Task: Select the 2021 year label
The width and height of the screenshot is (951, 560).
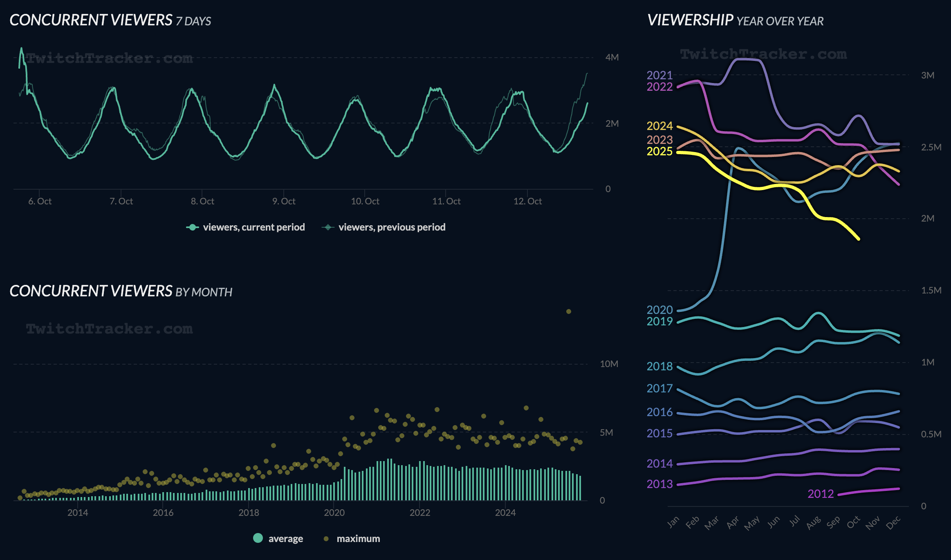Action: pos(659,75)
